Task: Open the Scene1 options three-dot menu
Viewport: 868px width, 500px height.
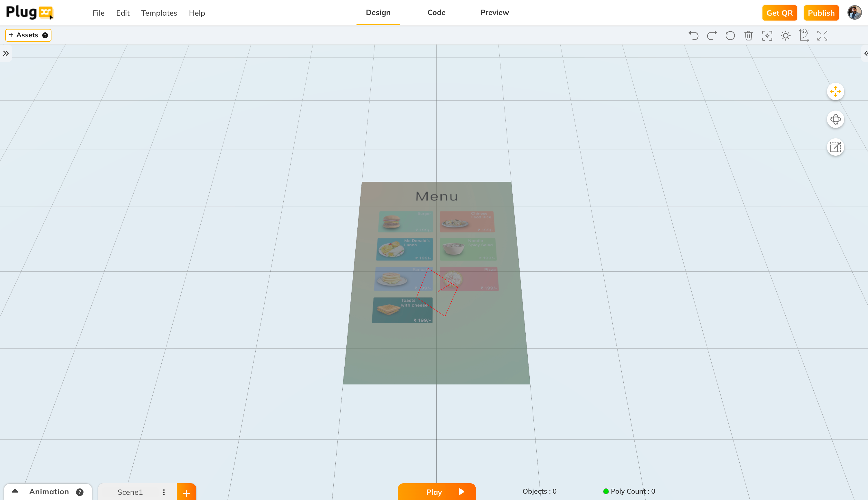Action: pos(164,492)
